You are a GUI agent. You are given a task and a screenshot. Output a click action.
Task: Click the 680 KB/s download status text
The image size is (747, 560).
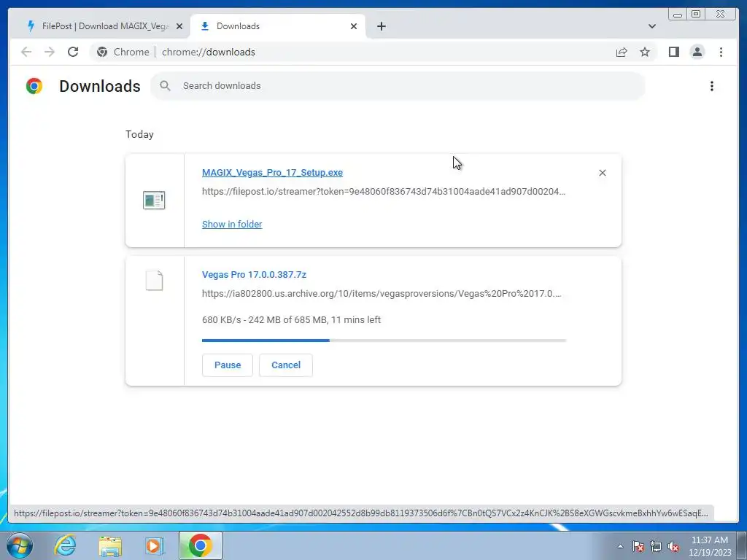(291, 320)
